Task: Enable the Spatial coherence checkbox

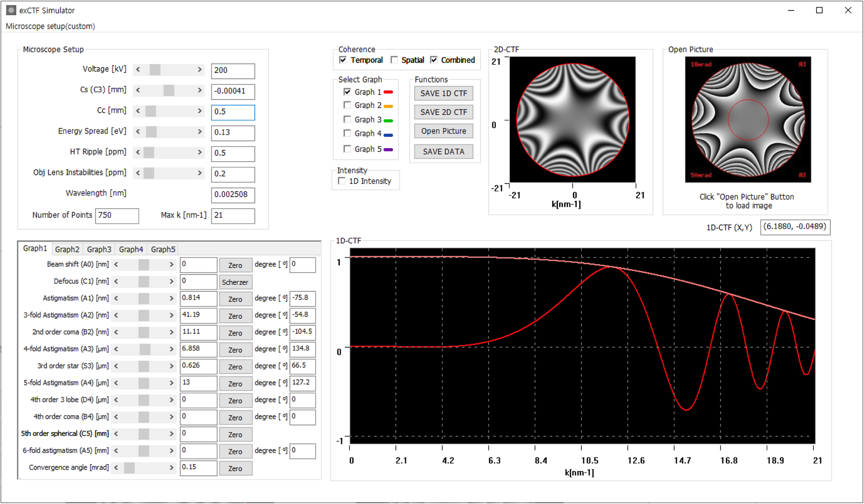Action: (x=394, y=60)
